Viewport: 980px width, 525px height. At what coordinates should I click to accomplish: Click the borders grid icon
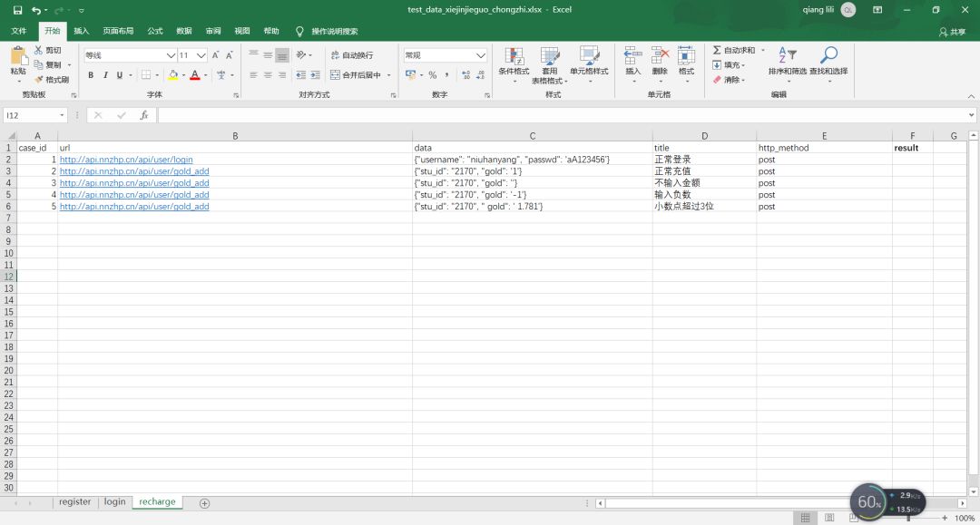coord(146,75)
